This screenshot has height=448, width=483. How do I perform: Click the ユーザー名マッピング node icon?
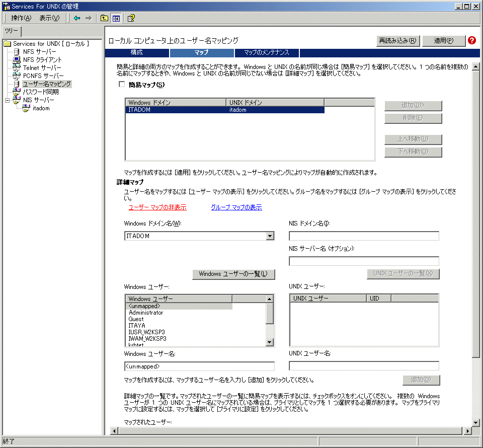[17, 84]
